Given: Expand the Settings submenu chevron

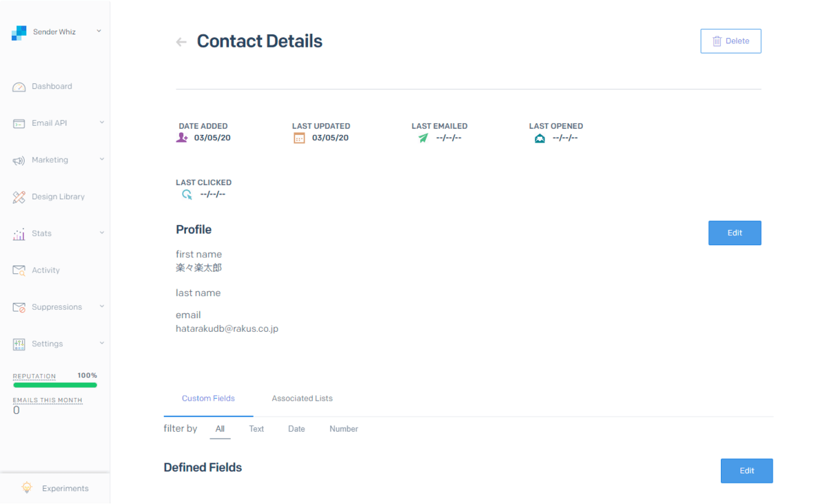Looking at the screenshot, I should pos(102,344).
